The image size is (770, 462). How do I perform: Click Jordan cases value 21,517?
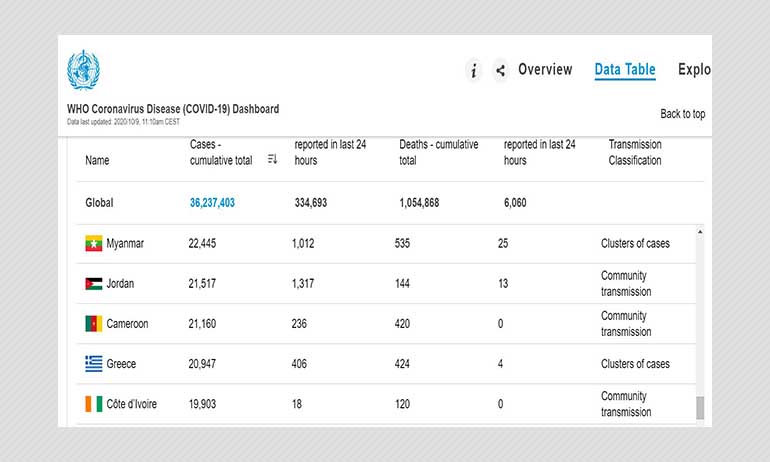tap(202, 284)
